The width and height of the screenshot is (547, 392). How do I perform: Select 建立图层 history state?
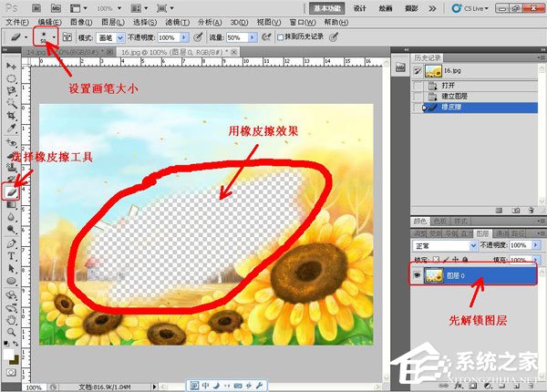[x=474, y=96]
